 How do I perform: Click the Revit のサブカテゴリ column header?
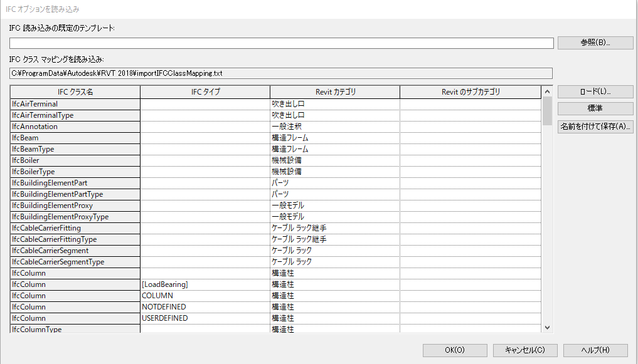coord(471,91)
